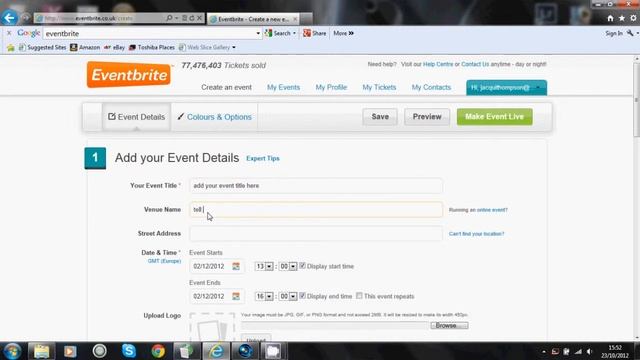Click the volume speaker tray icon
The image size is (640, 360).
pos(590,351)
